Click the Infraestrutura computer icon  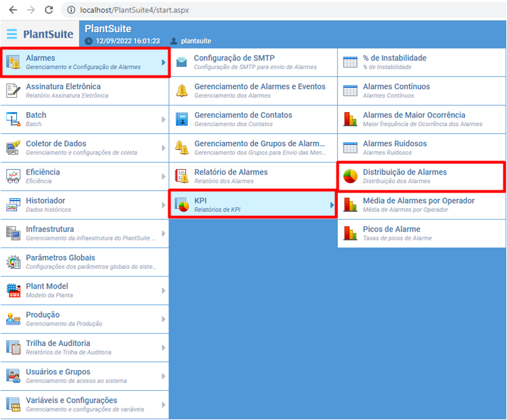pos(14,233)
